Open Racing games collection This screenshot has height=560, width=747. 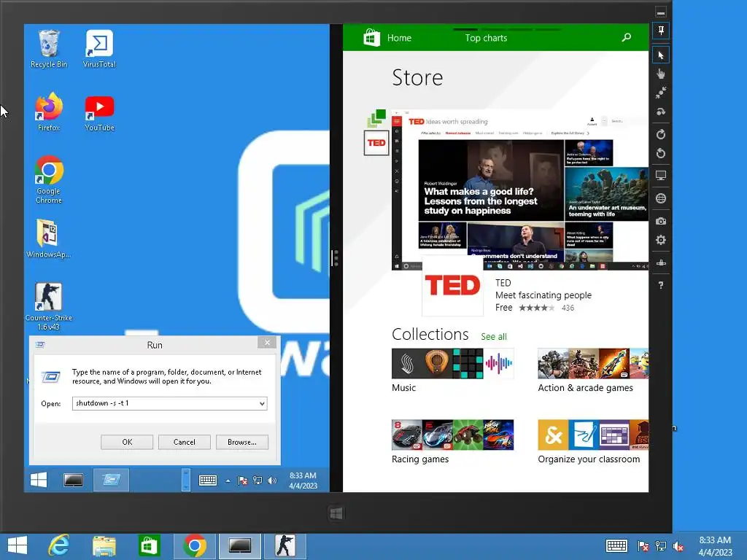452,442
